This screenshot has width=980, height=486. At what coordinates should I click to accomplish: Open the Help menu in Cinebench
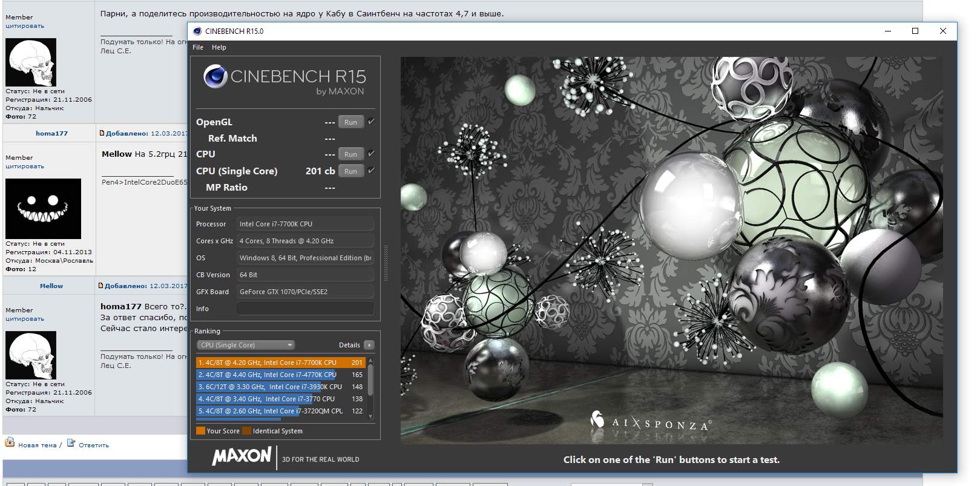pos(219,47)
